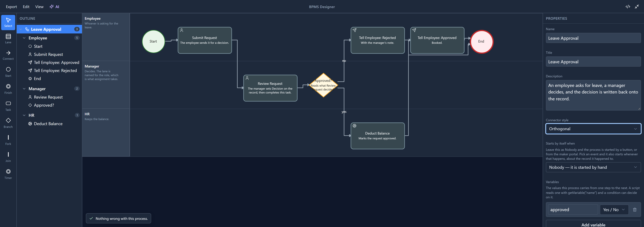Screen dimensions: 644x227
Task: Collapse the Leave Approval outline root
Action: 21,29
